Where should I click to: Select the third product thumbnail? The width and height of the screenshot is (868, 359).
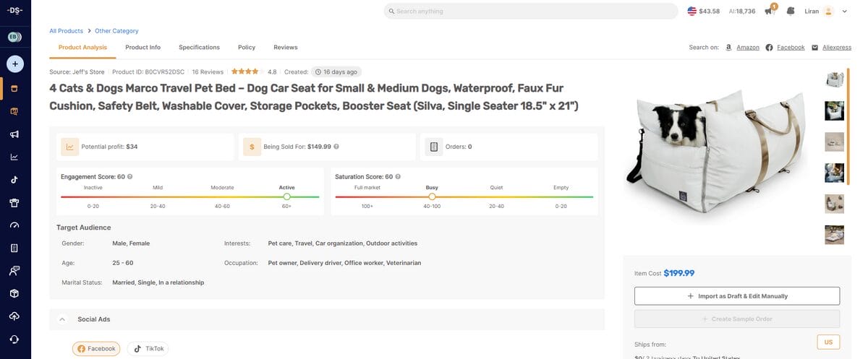pyautogui.click(x=835, y=142)
